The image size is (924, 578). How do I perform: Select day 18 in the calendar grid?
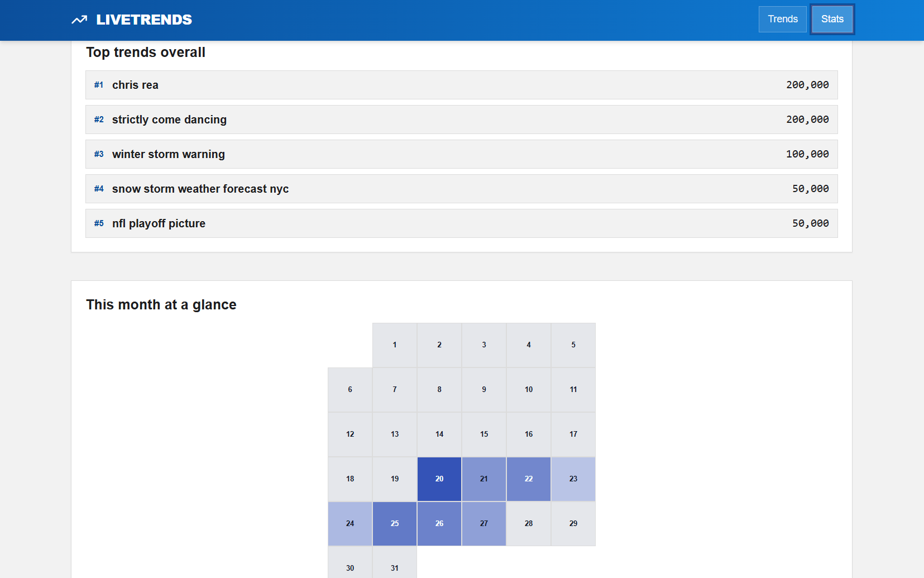(350, 479)
